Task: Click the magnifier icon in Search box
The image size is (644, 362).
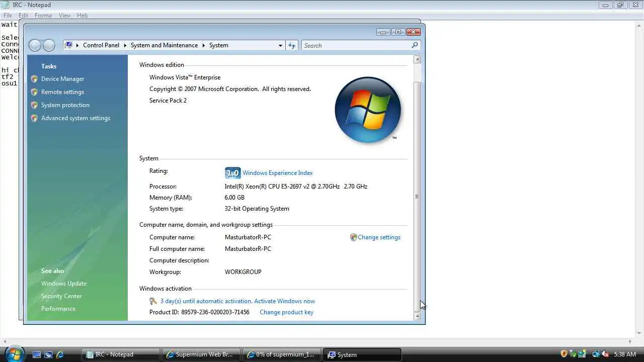Action: click(x=415, y=45)
